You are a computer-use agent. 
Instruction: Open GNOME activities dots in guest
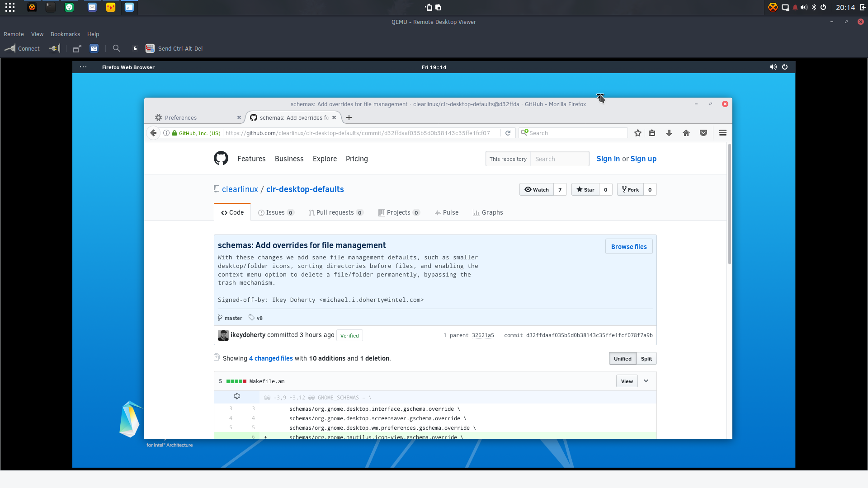click(83, 67)
